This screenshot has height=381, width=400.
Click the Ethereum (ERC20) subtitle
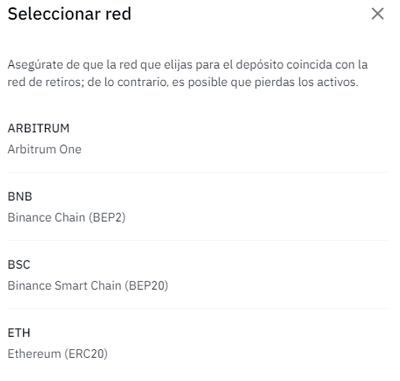tap(58, 354)
